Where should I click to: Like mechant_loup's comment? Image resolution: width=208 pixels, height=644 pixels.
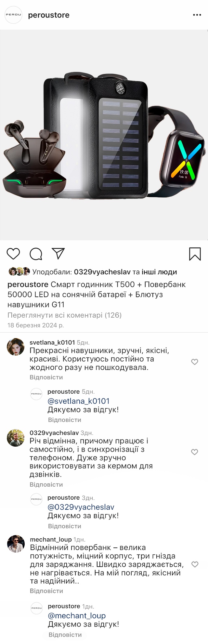coord(195,564)
